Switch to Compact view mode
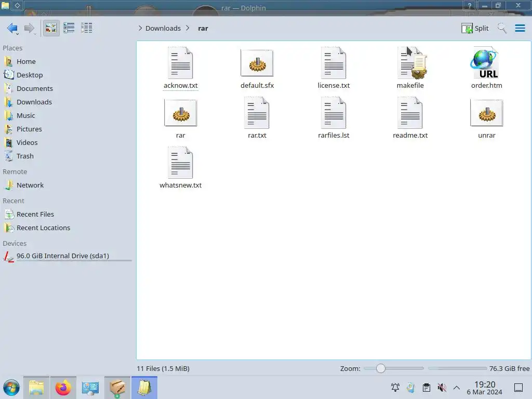Viewport: 532px width, 399px height. coord(69,28)
